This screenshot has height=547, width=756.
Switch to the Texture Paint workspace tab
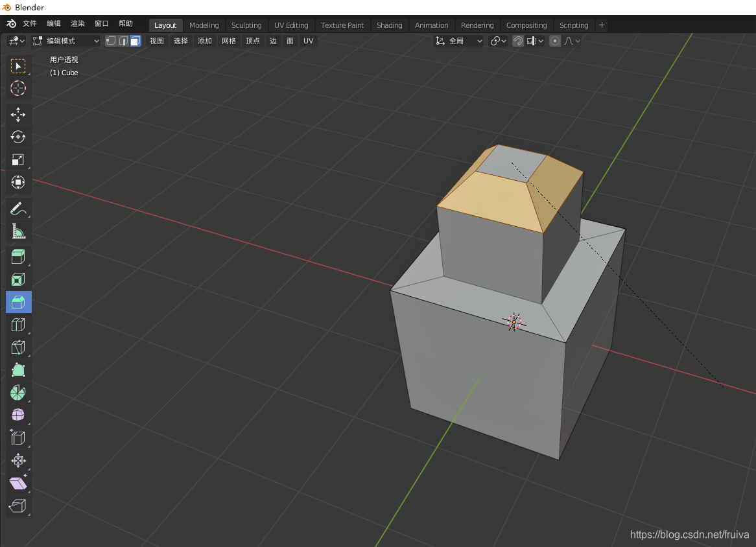[342, 25]
